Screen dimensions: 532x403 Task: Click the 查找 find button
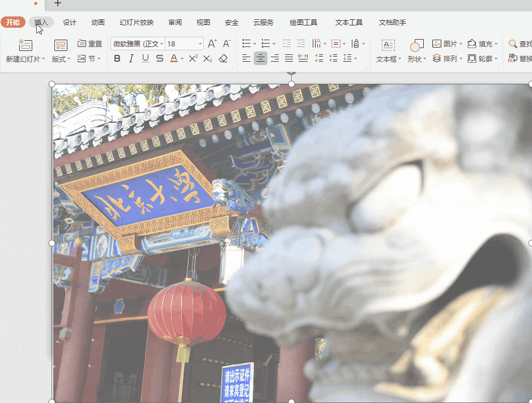tap(520, 44)
